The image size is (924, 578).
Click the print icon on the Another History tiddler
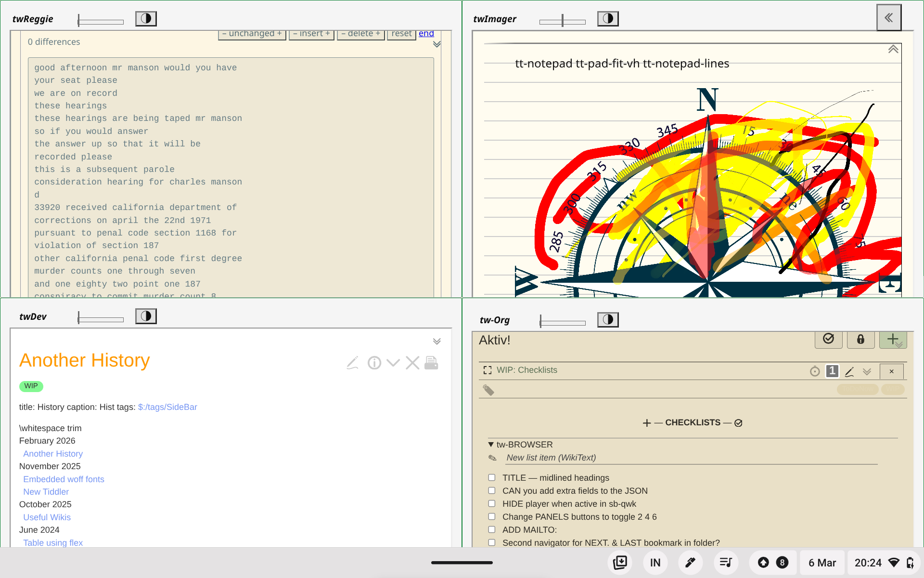tap(431, 363)
